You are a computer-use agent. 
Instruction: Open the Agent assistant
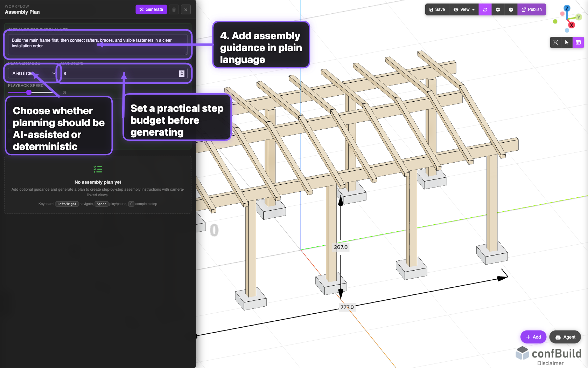(565, 337)
